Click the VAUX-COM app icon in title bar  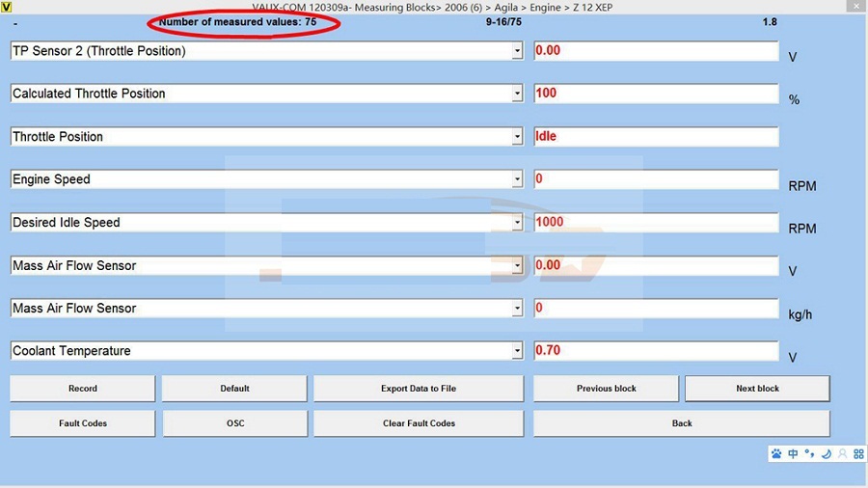[x=7, y=7]
